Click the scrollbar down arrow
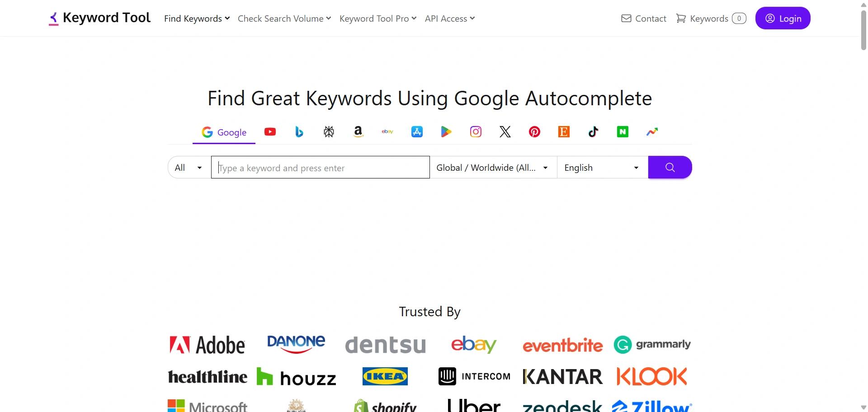The width and height of the screenshot is (868, 412). 863,407
